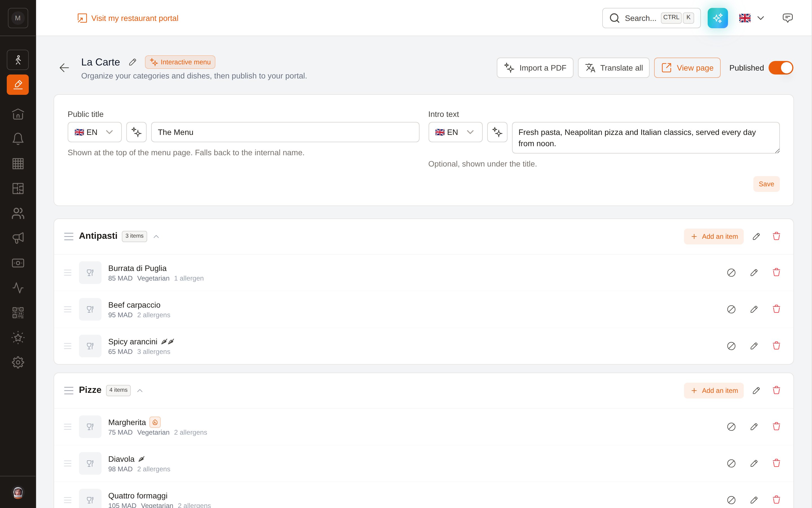This screenshot has width=812, height=508.
Task: Edit the Burrata di Puglia item
Action: coord(754,272)
